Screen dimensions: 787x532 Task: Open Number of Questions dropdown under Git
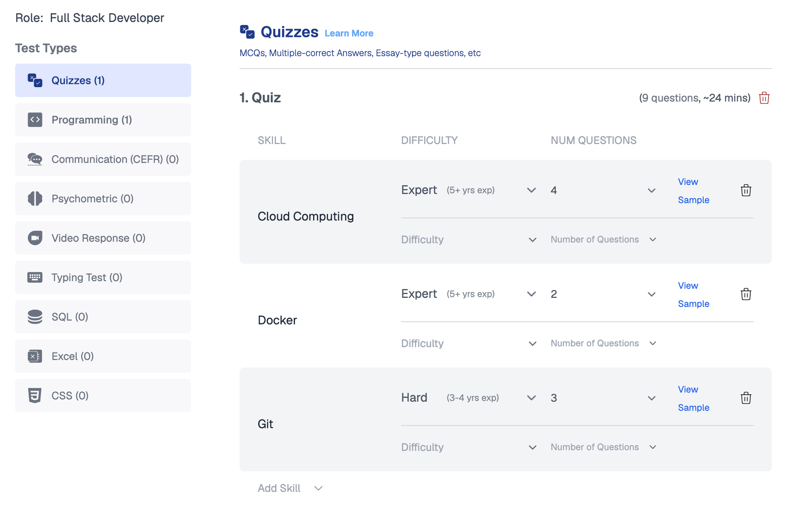pyautogui.click(x=603, y=447)
